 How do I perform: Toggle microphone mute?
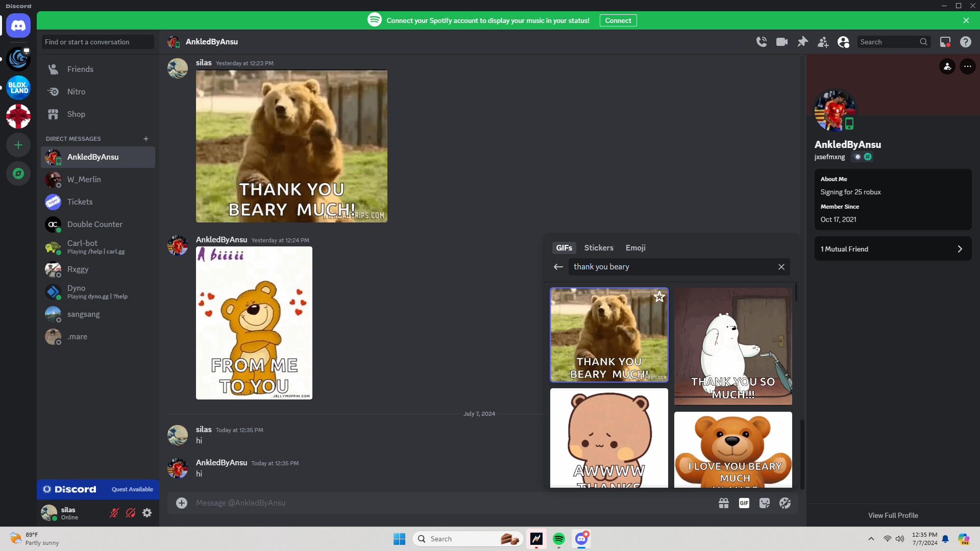click(114, 513)
